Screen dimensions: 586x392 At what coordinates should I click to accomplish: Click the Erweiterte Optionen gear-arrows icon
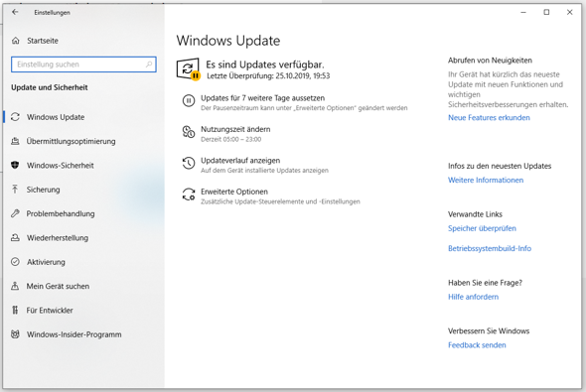coord(189,195)
